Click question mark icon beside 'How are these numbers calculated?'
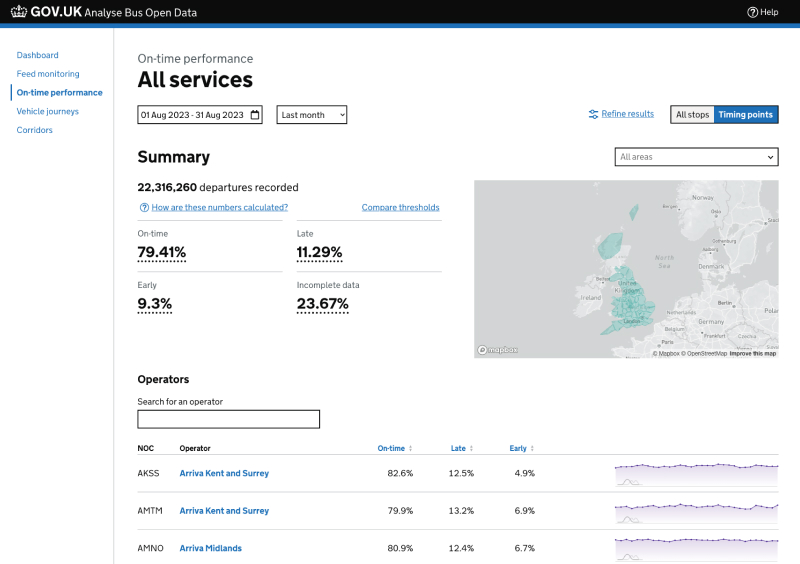The image size is (800, 564). point(144,207)
